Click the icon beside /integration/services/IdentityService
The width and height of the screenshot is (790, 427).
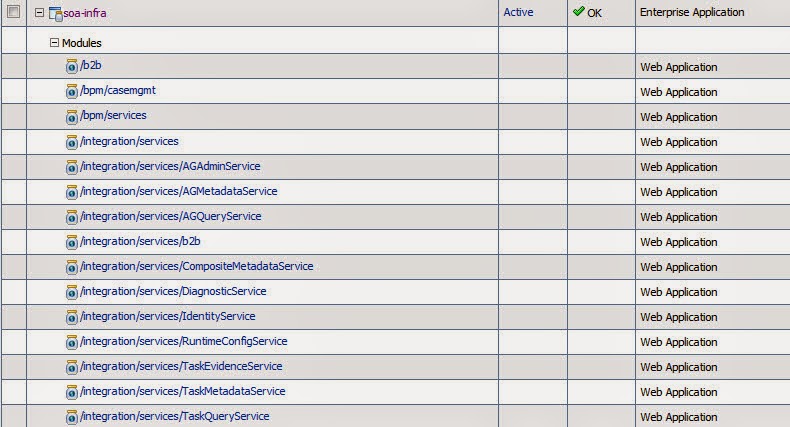[x=72, y=317]
